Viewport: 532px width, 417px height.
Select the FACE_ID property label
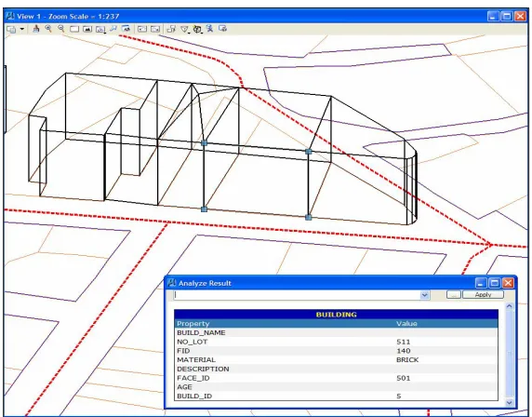[193, 378]
